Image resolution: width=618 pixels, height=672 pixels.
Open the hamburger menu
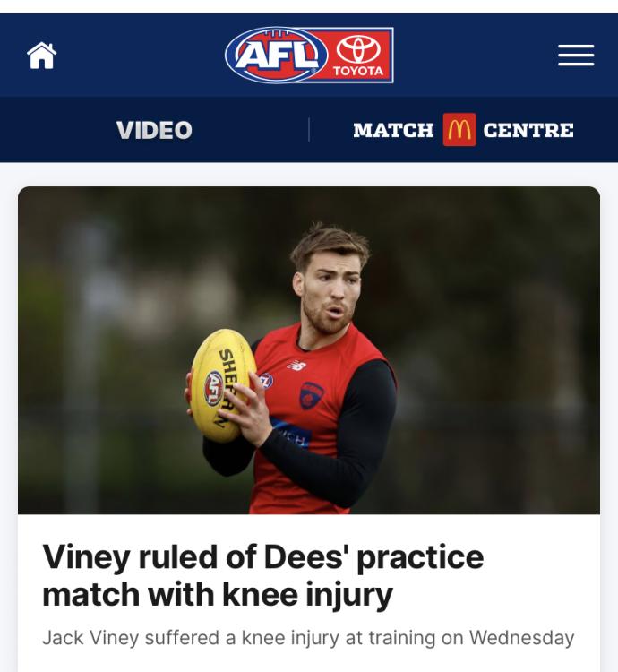(x=576, y=56)
